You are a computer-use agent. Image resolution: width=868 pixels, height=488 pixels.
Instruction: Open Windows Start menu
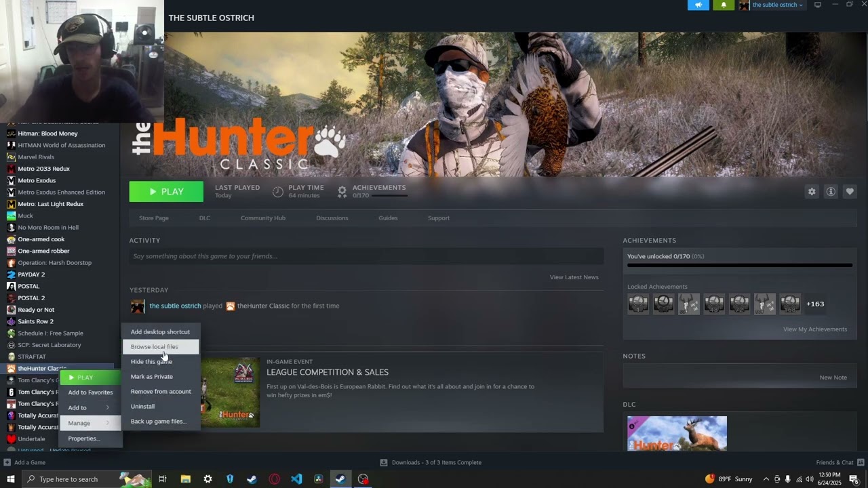[11, 479]
